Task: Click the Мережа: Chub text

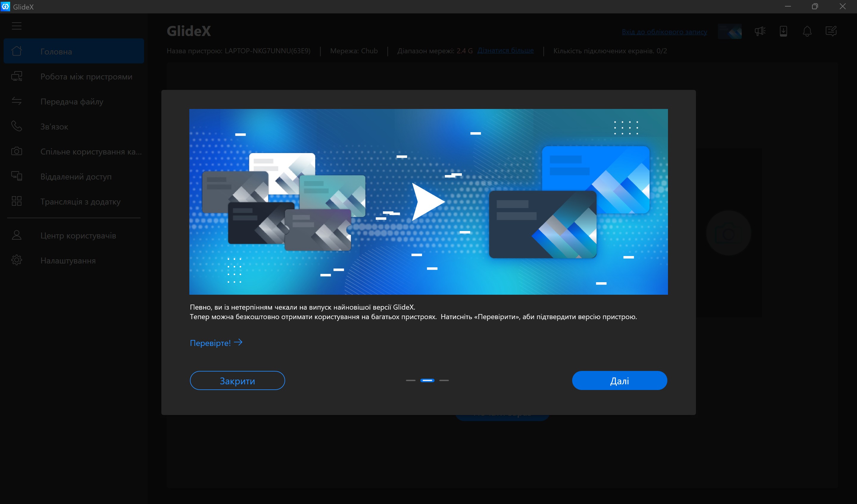Action: [x=354, y=51]
